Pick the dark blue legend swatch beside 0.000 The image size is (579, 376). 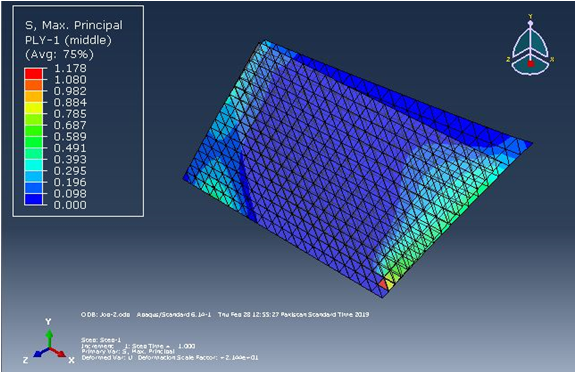coord(34,199)
